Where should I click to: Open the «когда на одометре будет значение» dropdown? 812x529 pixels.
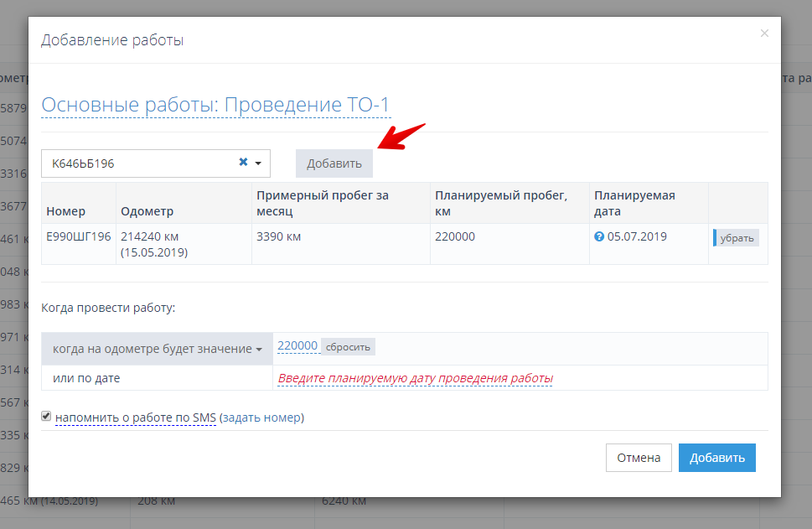pos(156,347)
